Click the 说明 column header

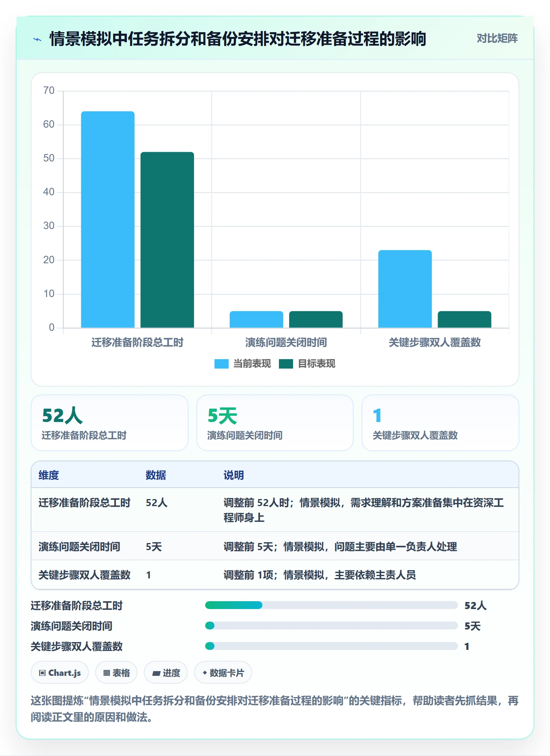click(234, 475)
